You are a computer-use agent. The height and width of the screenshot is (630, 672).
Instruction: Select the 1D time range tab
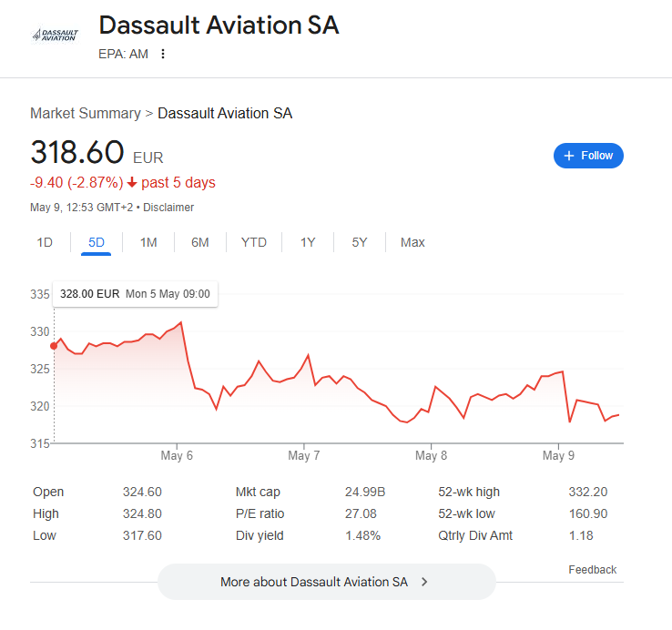point(45,242)
